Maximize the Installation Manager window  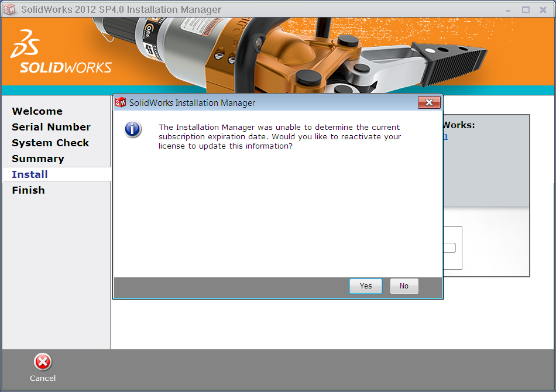click(526, 10)
